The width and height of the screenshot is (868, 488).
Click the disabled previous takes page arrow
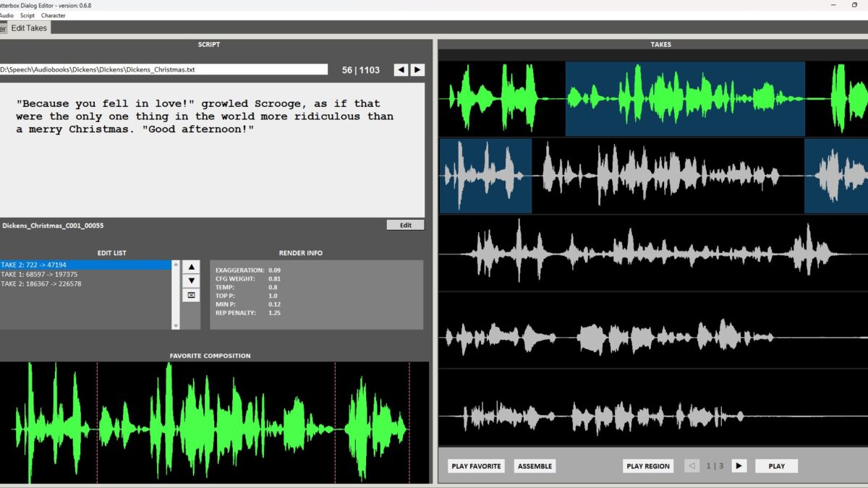tap(692, 466)
